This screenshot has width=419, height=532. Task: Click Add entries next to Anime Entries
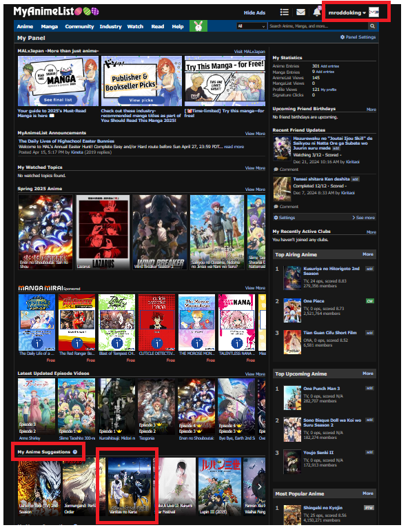pyautogui.click(x=330, y=66)
